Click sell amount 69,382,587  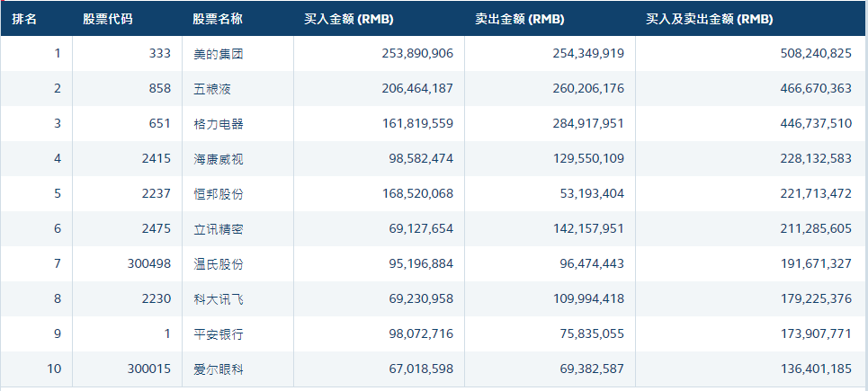[593, 369]
